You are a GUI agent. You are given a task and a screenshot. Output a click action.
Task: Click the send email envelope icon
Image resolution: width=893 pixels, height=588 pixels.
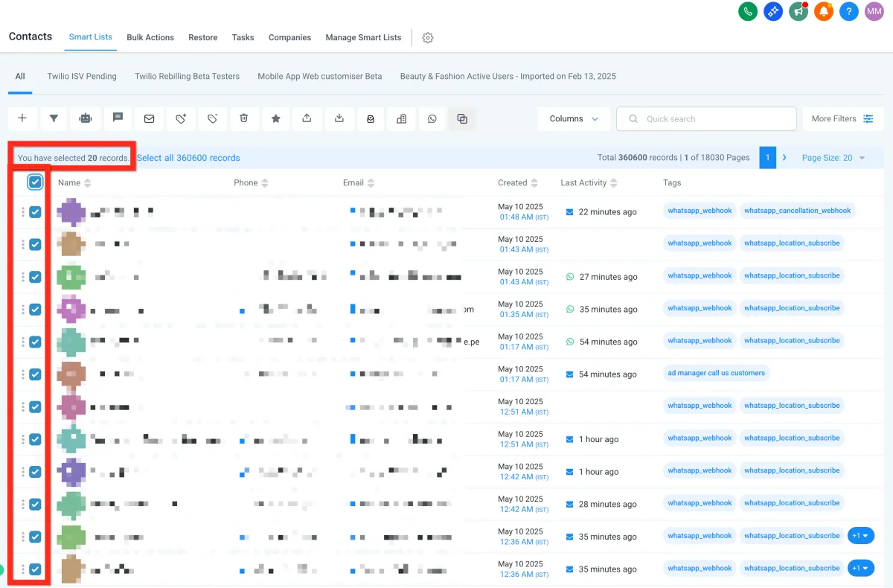pos(149,118)
